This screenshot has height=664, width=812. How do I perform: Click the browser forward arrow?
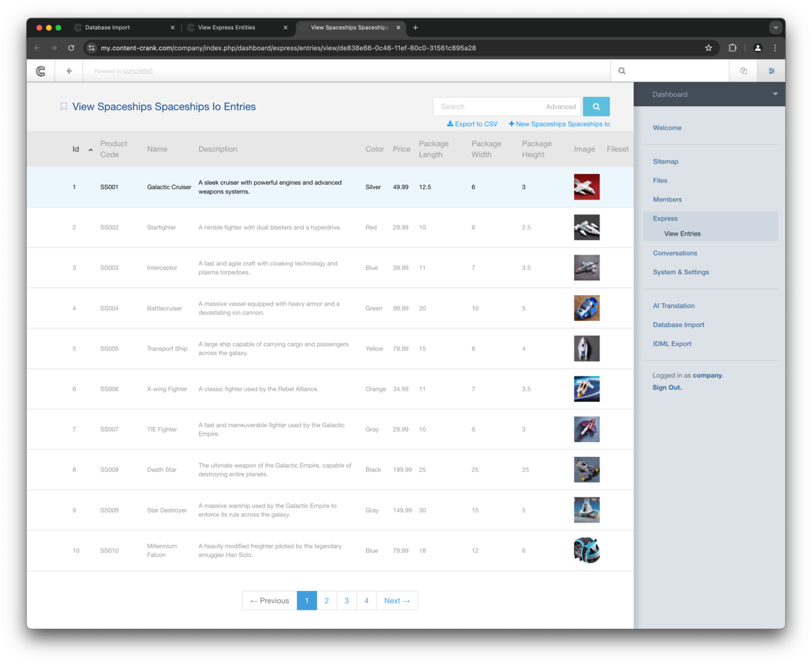click(x=54, y=48)
